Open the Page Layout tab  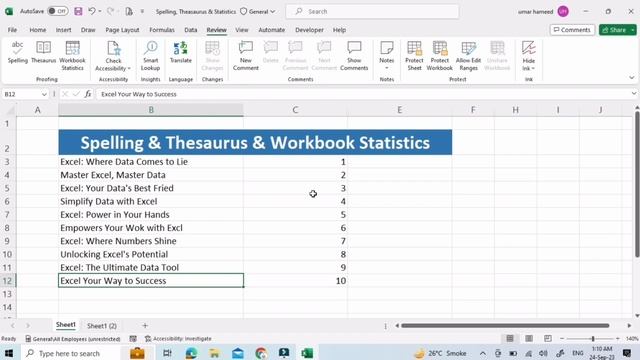click(x=122, y=30)
